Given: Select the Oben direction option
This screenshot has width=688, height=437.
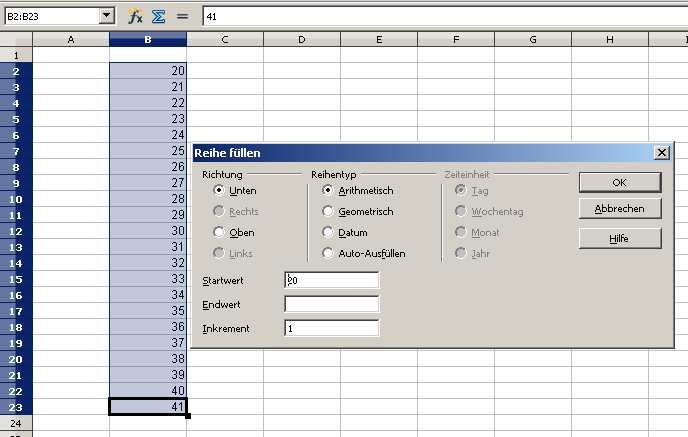Looking at the screenshot, I should point(219,232).
